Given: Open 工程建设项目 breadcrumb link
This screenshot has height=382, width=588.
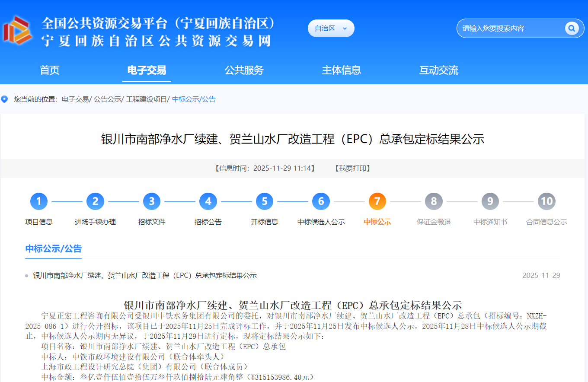Looking at the screenshot, I should [x=146, y=99].
